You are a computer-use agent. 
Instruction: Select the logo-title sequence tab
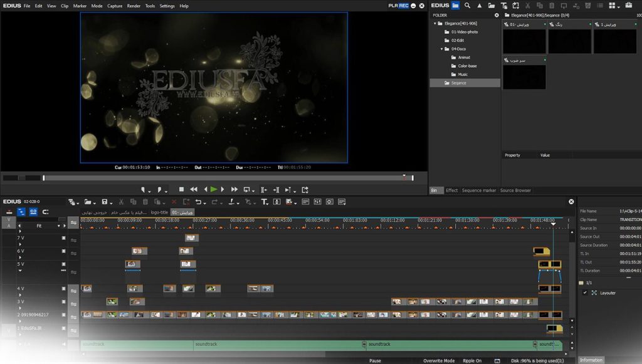click(x=159, y=212)
